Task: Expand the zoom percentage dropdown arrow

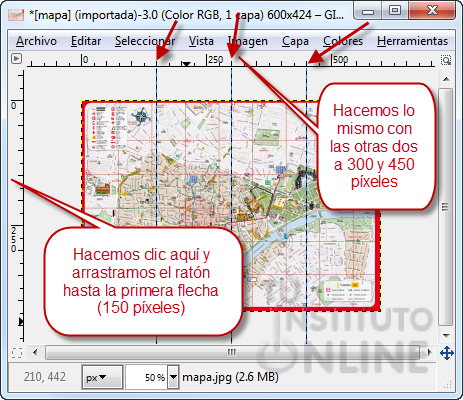Action: point(173,377)
